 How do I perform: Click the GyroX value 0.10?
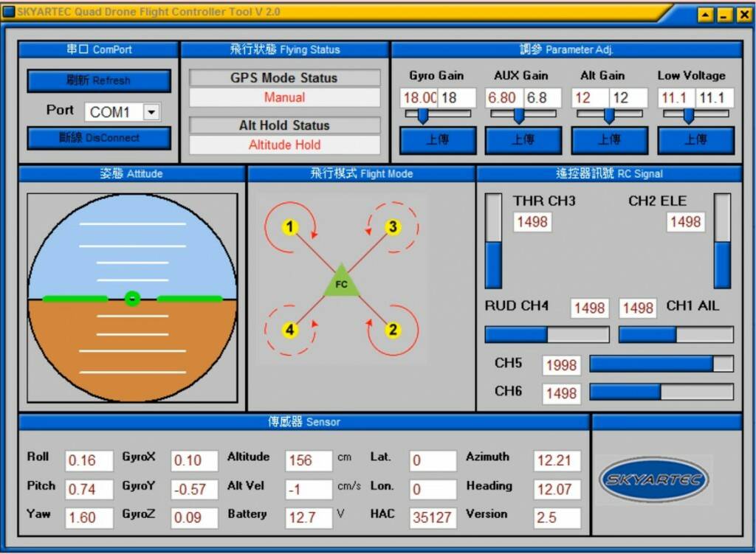point(194,460)
